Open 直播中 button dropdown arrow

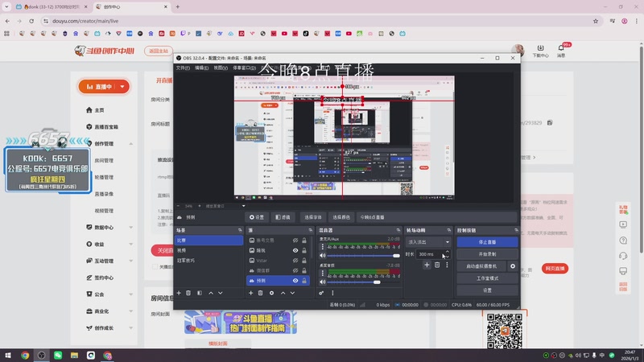pos(122,87)
